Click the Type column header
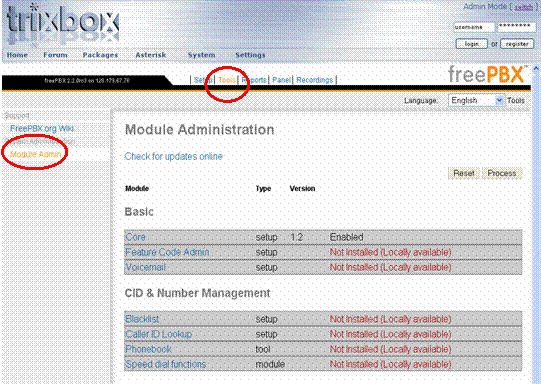This screenshot has width=541, height=384. tap(263, 188)
